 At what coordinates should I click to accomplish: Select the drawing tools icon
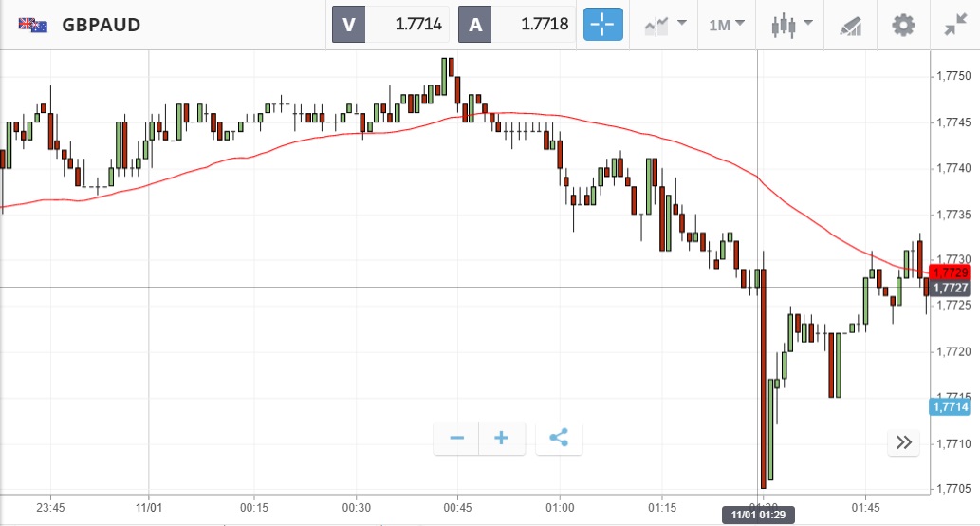click(850, 25)
